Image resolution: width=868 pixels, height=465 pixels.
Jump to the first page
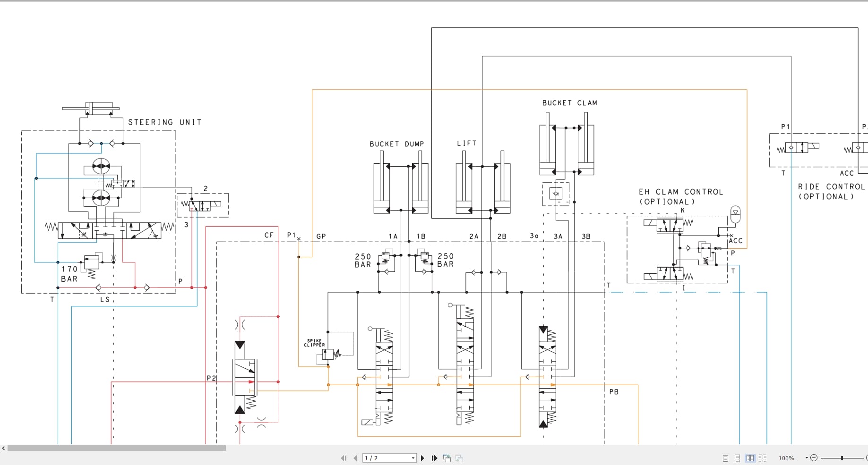[344, 458]
